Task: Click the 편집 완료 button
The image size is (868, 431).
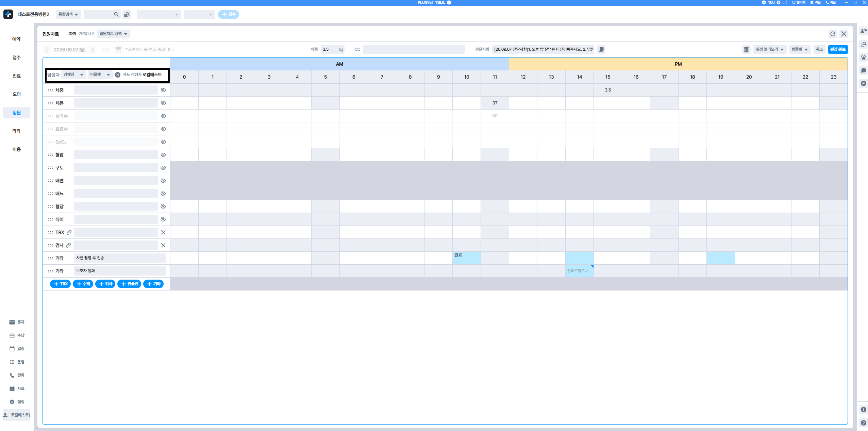Action: [838, 50]
